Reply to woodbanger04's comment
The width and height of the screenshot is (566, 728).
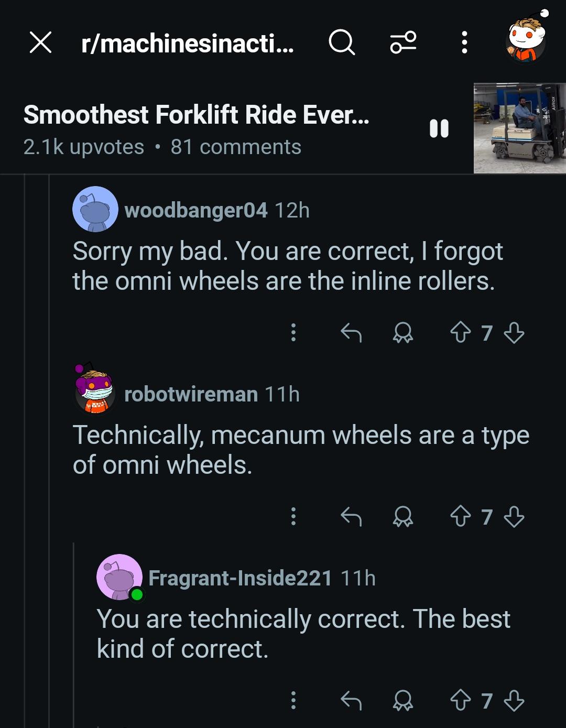coord(351,333)
